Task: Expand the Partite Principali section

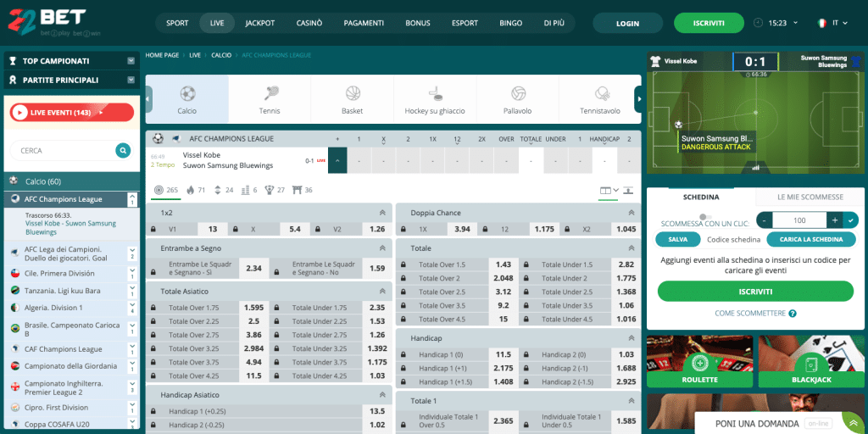Action: coord(131,80)
